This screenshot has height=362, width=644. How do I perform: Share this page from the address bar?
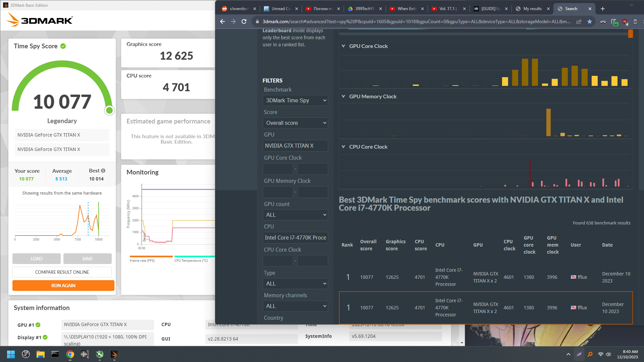click(x=579, y=21)
